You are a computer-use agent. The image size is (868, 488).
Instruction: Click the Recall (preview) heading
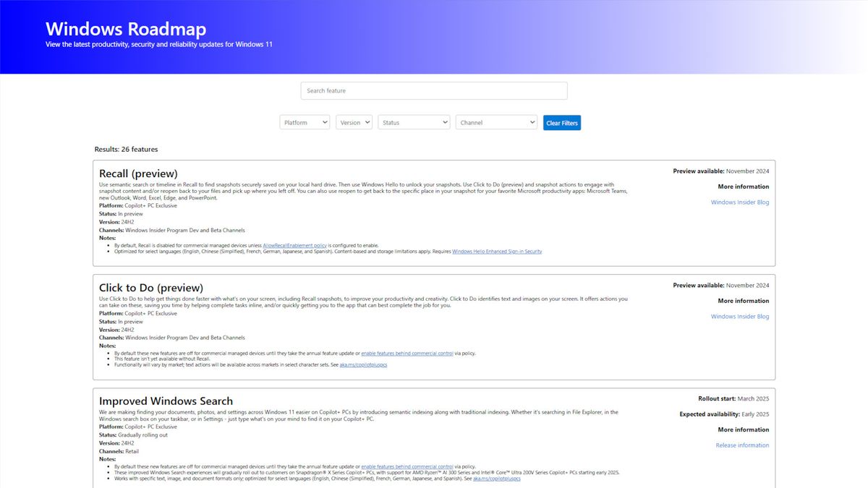[x=138, y=174]
